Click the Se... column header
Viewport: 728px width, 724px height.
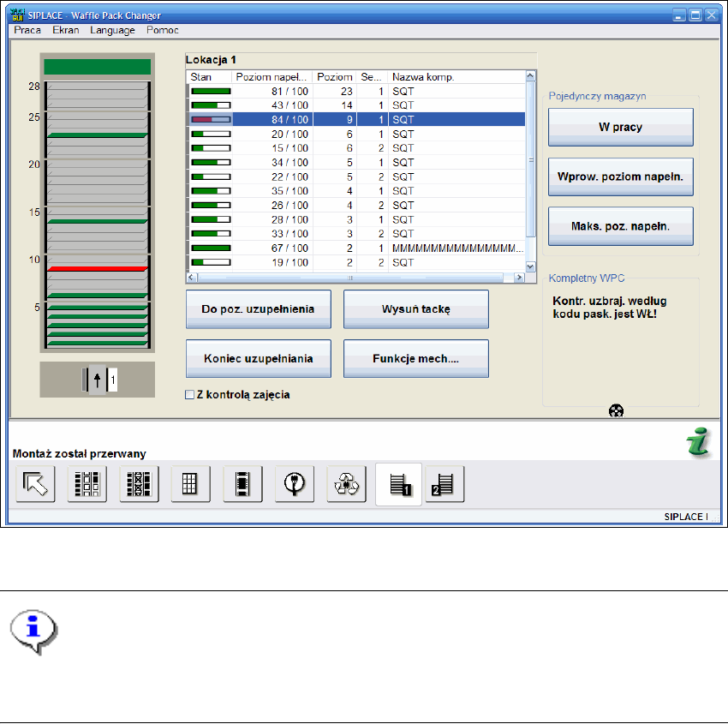pyautogui.click(x=372, y=77)
